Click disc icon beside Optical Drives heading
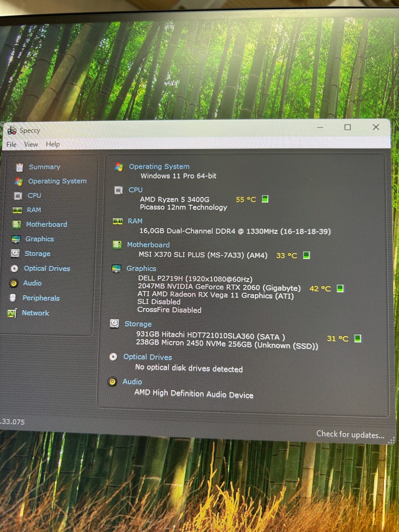The height and width of the screenshot is (532, 399). pos(113,357)
